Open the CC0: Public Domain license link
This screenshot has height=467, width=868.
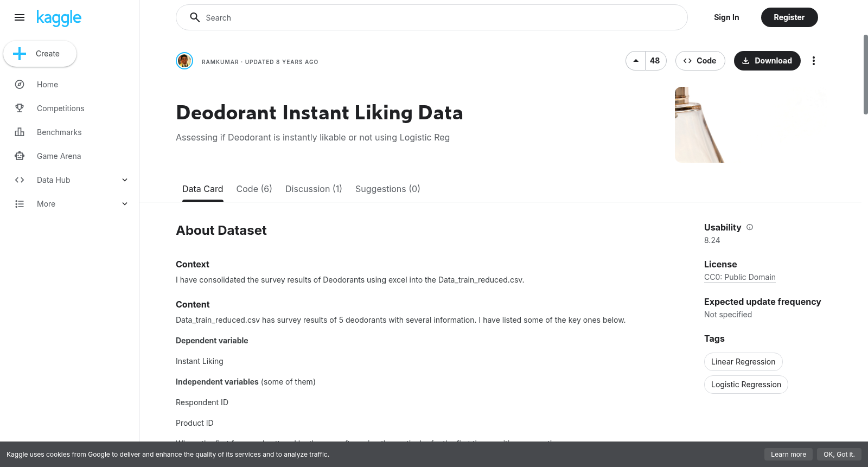click(x=739, y=277)
